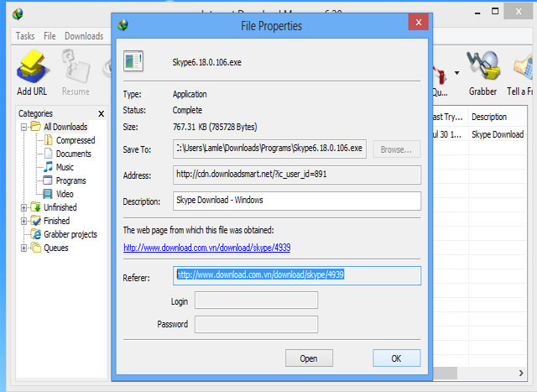The width and height of the screenshot is (537, 392).
Task: Click the Complete status text
Action: coord(187,110)
